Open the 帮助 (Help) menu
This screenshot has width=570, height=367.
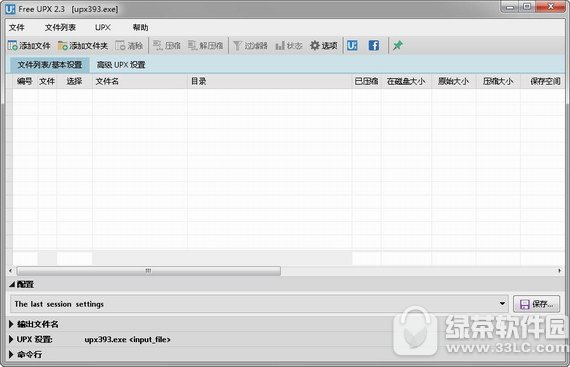point(140,27)
